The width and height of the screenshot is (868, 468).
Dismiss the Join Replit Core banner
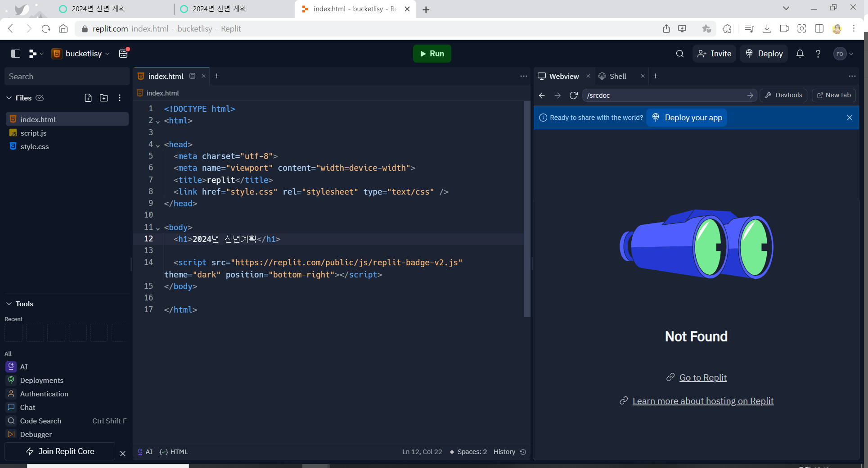tap(123, 454)
